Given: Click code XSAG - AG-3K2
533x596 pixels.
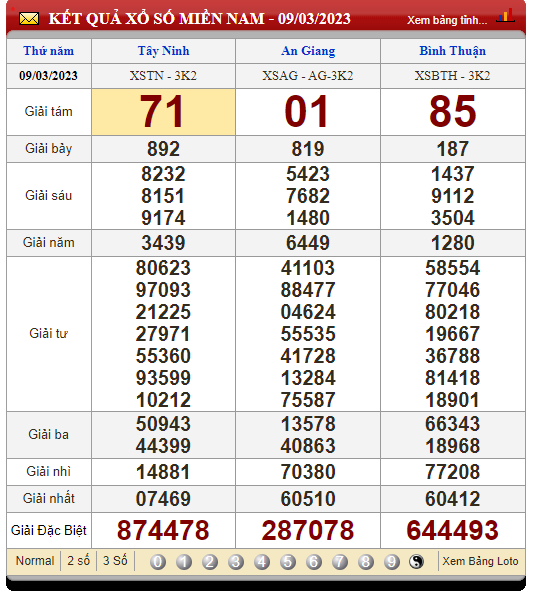Looking at the screenshot, I should (x=308, y=76).
